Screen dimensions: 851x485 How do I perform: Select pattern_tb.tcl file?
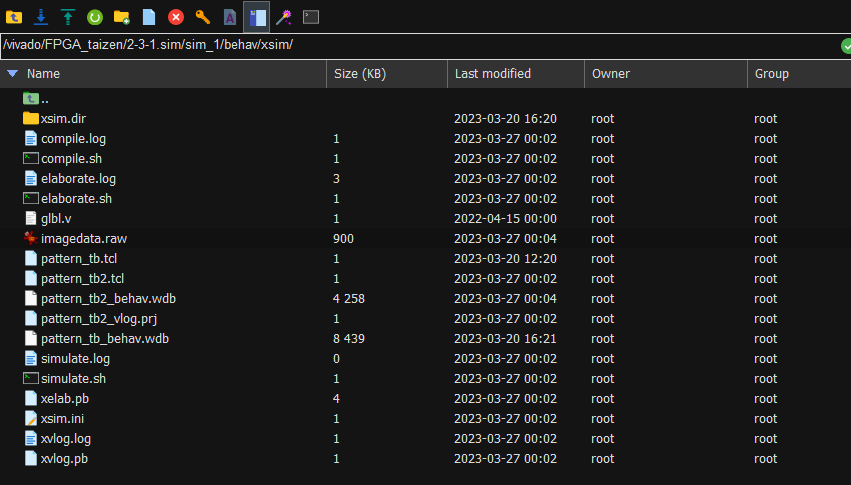[426, 259]
